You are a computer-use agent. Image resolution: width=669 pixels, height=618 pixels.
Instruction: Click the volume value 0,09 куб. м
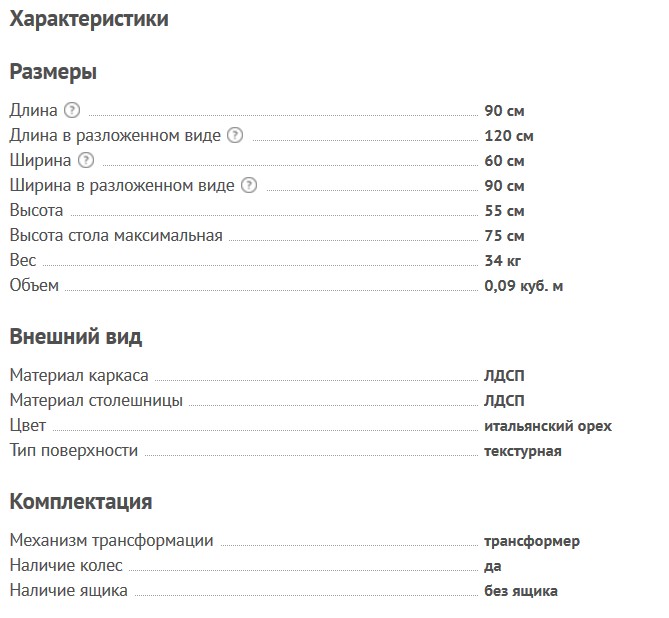point(524,286)
